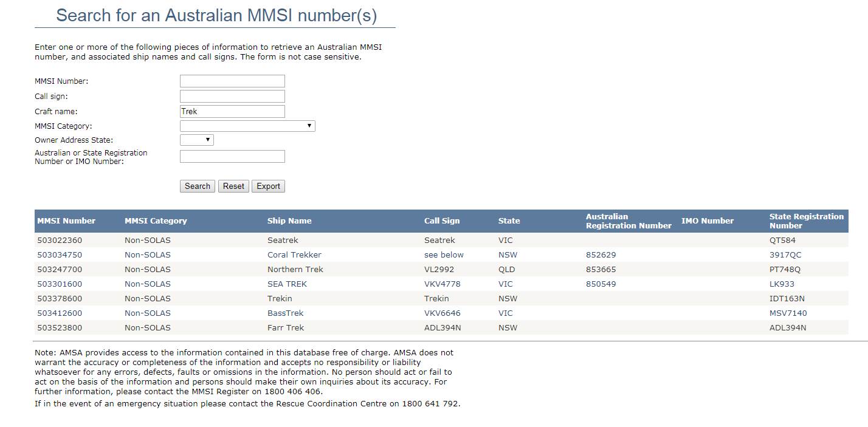Image resolution: width=868 pixels, height=427 pixels.
Task: Click the Call sign text box
Action: 232,97
